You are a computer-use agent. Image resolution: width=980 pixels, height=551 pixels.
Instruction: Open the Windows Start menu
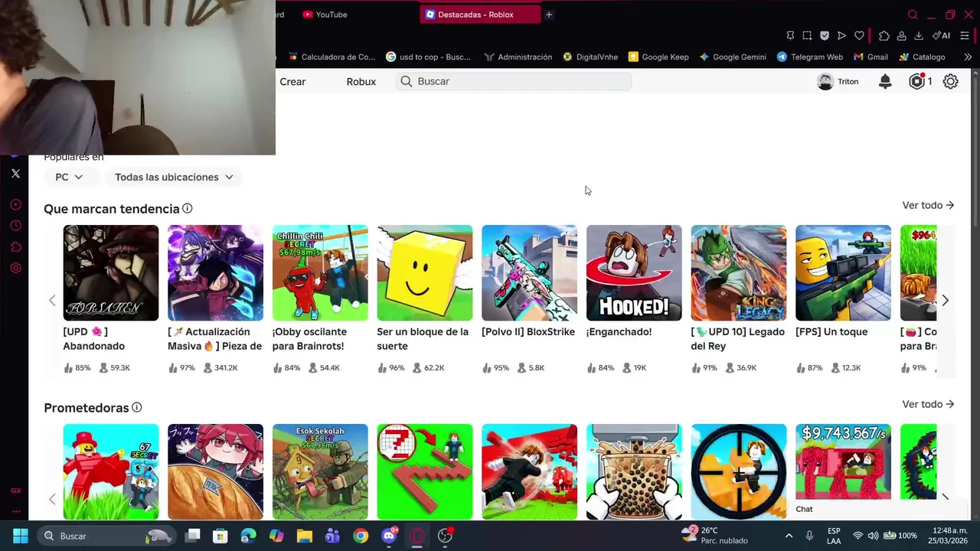pyautogui.click(x=21, y=536)
